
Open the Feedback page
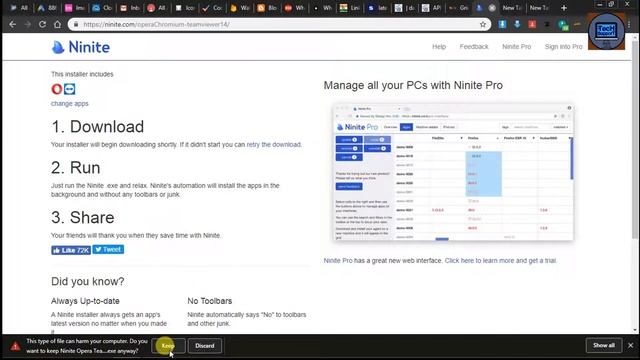[x=474, y=47]
